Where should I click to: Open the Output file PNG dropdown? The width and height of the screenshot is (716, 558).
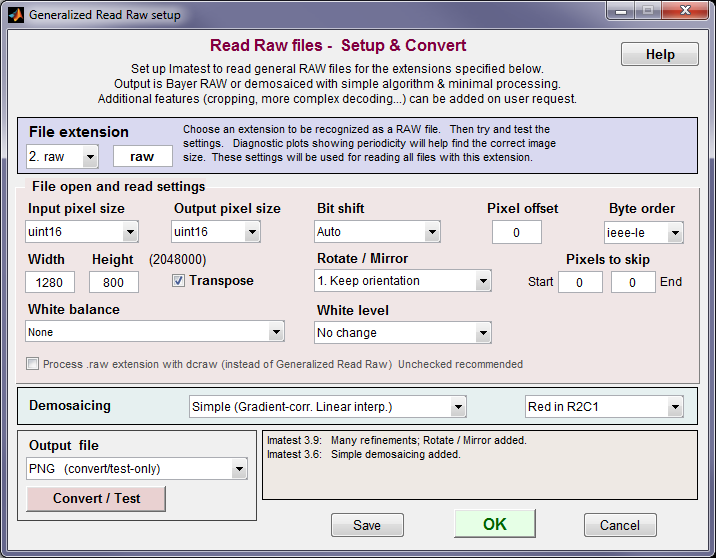(x=137, y=469)
